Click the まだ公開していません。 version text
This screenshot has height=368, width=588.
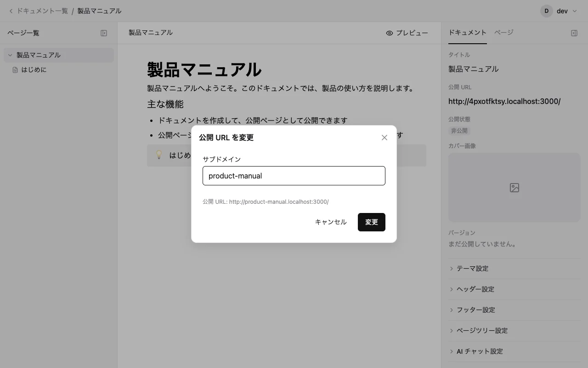(482, 244)
